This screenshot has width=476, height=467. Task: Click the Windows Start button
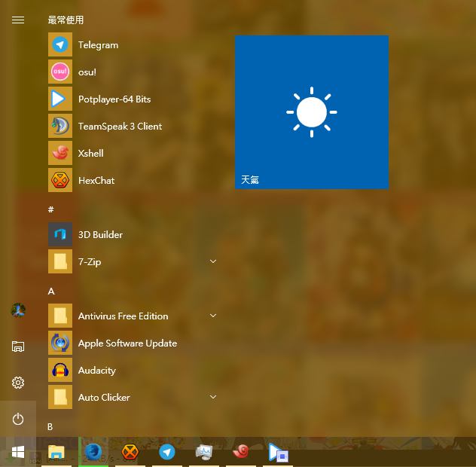(18, 452)
